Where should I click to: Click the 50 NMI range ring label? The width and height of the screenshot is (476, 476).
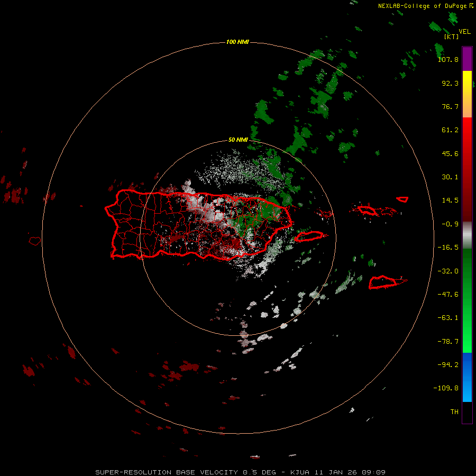[x=238, y=140]
